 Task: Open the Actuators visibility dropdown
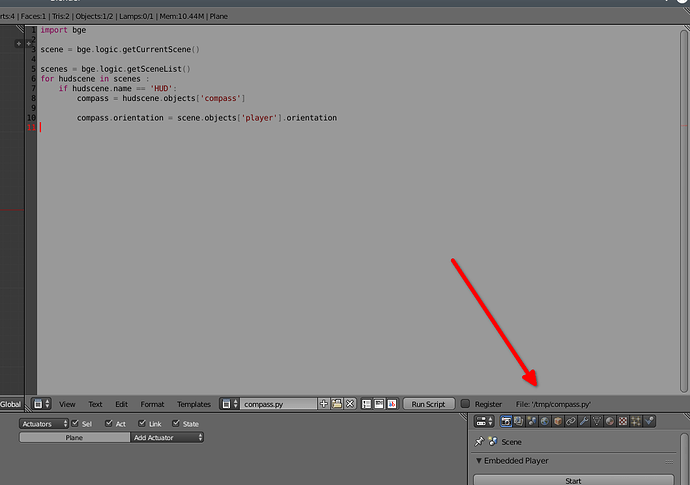tap(44, 423)
